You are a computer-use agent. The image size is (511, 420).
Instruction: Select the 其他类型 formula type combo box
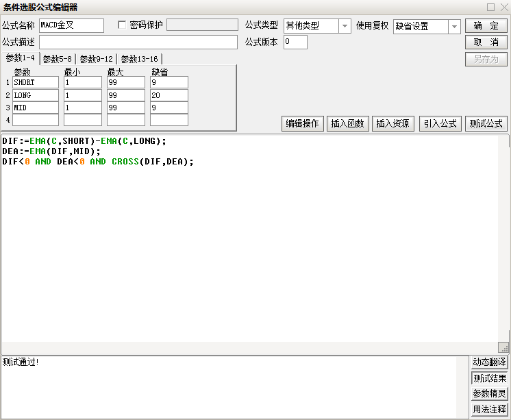(x=317, y=26)
